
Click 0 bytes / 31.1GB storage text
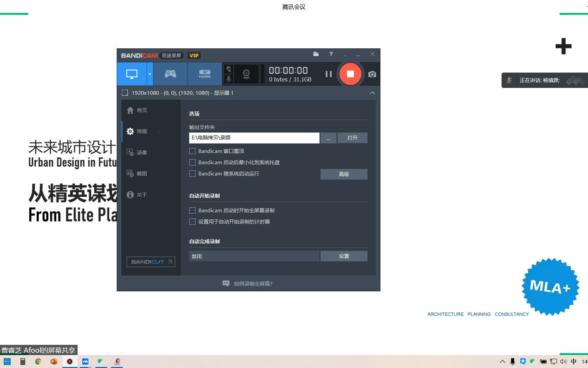tap(290, 79)
